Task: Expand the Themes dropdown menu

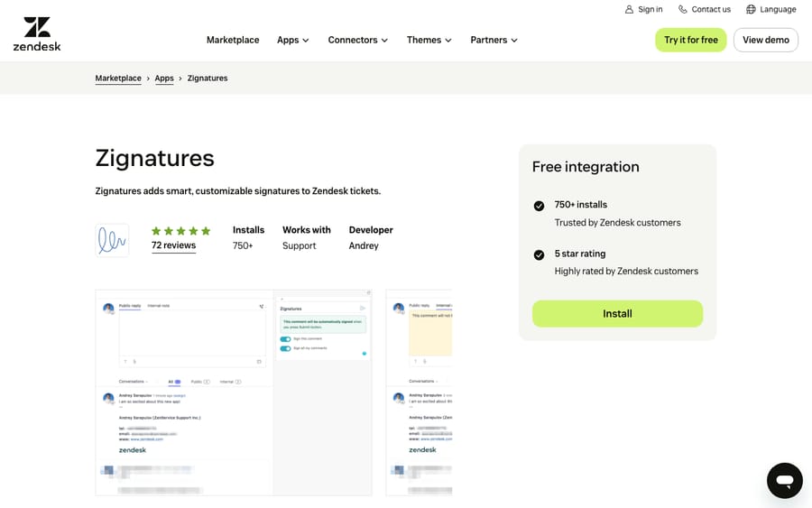Action: pos(429,40)
